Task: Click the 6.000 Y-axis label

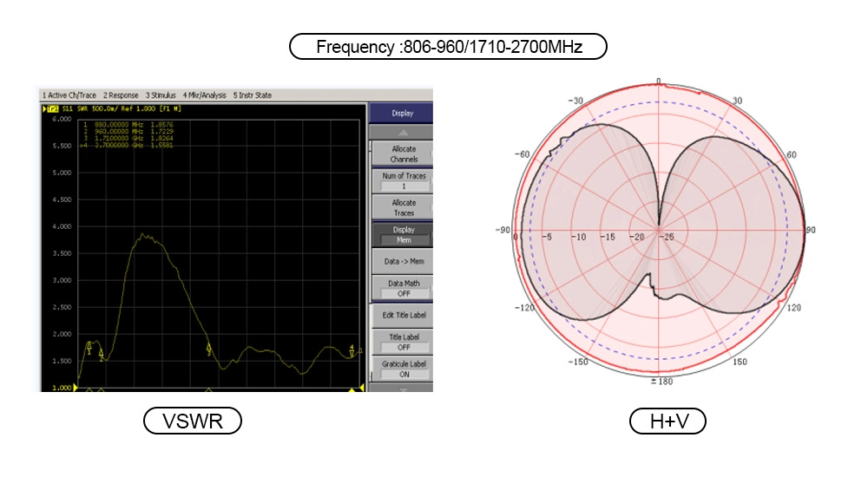Action: [62, 119]
